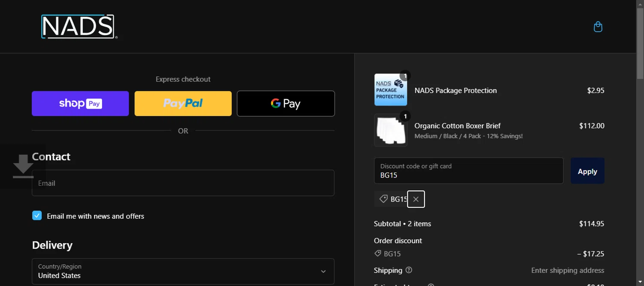Click the $112.00 price

click(592, 126)
